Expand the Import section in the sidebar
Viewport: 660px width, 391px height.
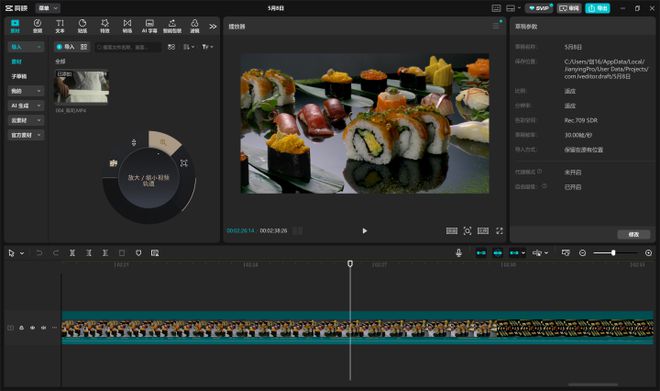point(26,47)
